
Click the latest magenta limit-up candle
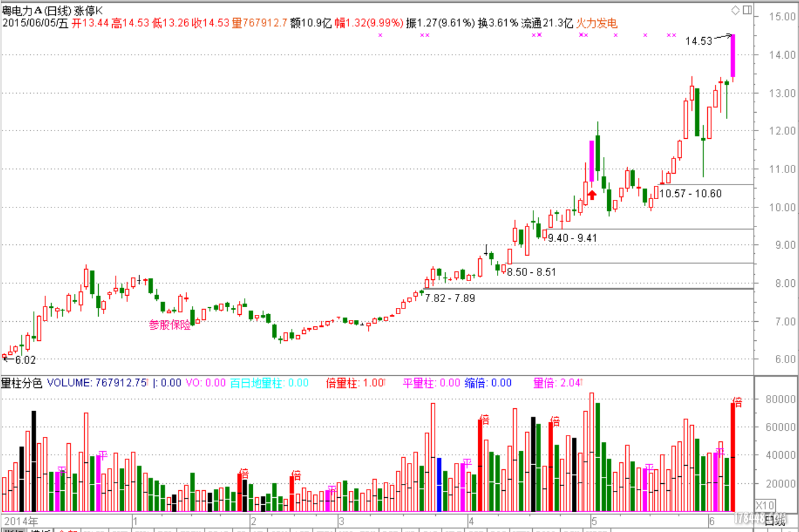(x=733, y=56)
